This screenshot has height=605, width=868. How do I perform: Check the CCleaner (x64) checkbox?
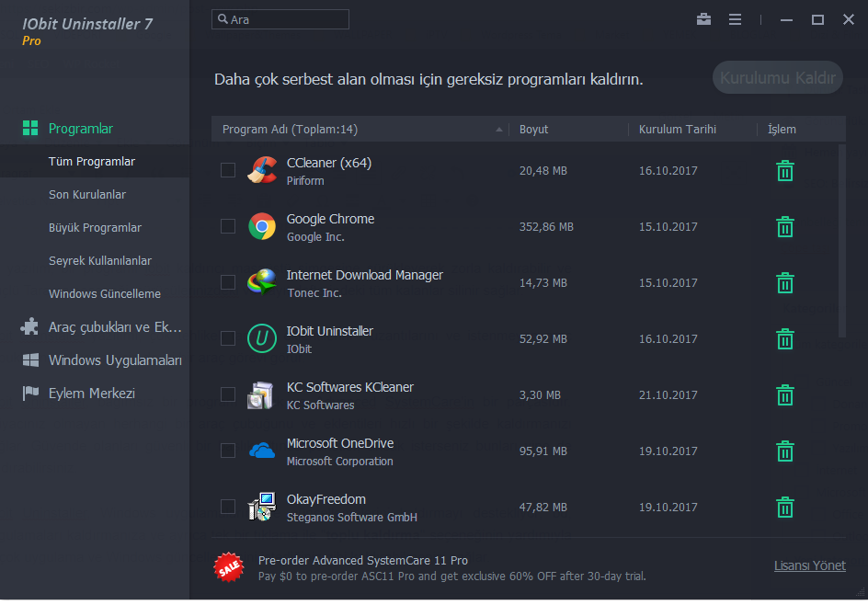pyautogui.click(x=228, y=170)
